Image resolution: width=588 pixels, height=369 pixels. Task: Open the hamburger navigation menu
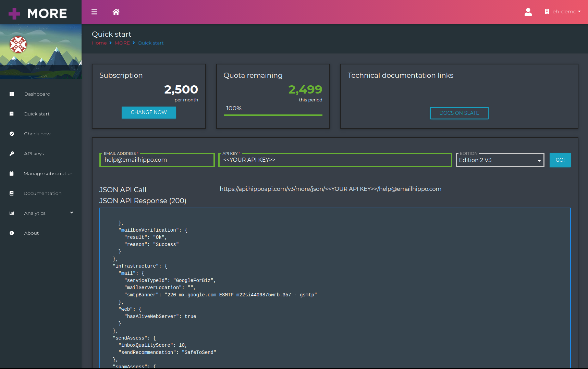click(94, 12)
